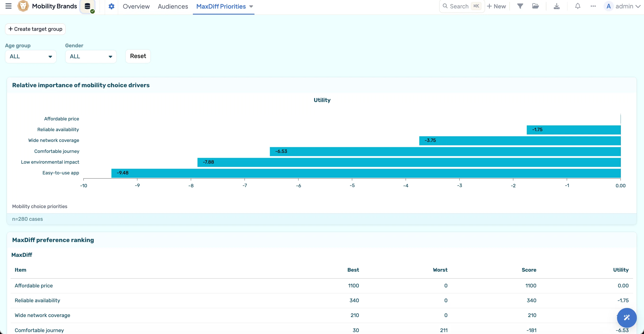Click the MaxDiff preference ranking title
The height and width of the screenshot is (334, 644).
[x=53, y=240]
